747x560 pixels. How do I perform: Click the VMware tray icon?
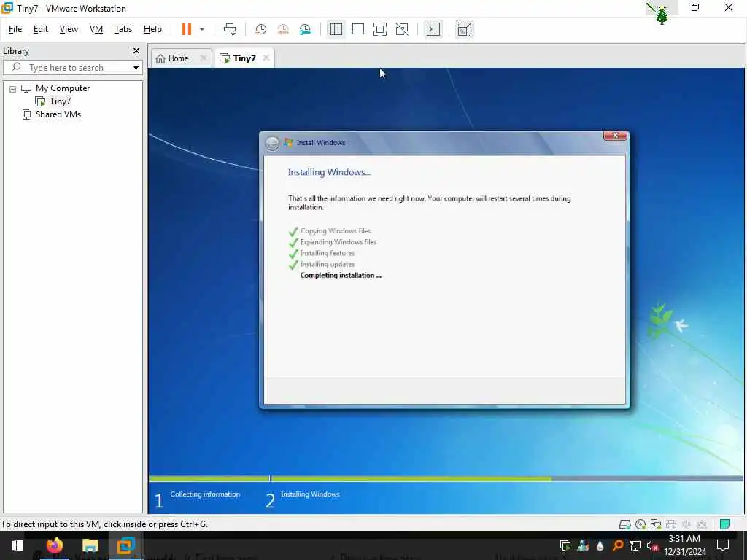click(x=565, y=545)
